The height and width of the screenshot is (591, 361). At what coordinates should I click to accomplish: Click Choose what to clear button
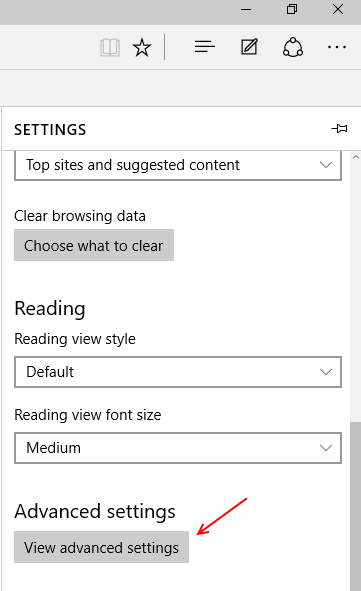pyautogui.click(x=94, y=245)
